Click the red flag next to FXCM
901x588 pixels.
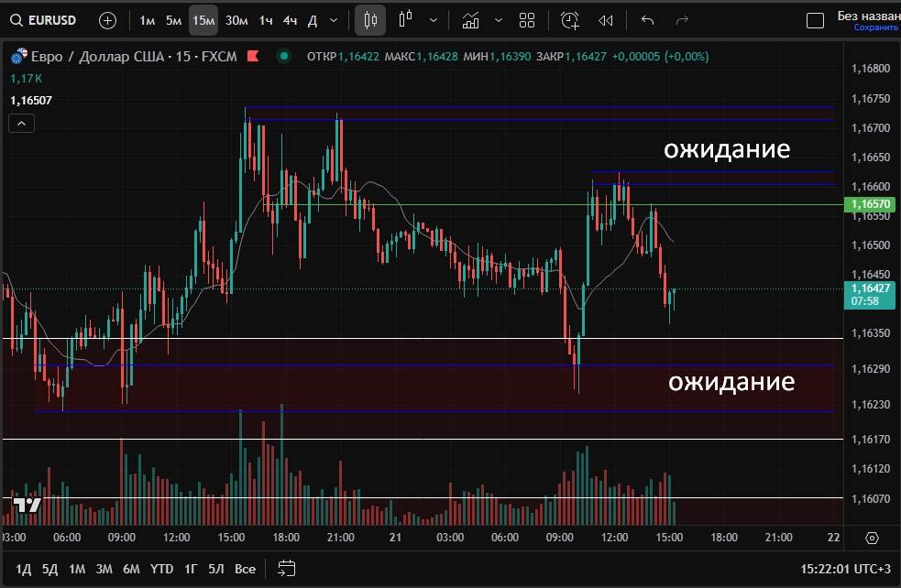click(x=253, y=57)
